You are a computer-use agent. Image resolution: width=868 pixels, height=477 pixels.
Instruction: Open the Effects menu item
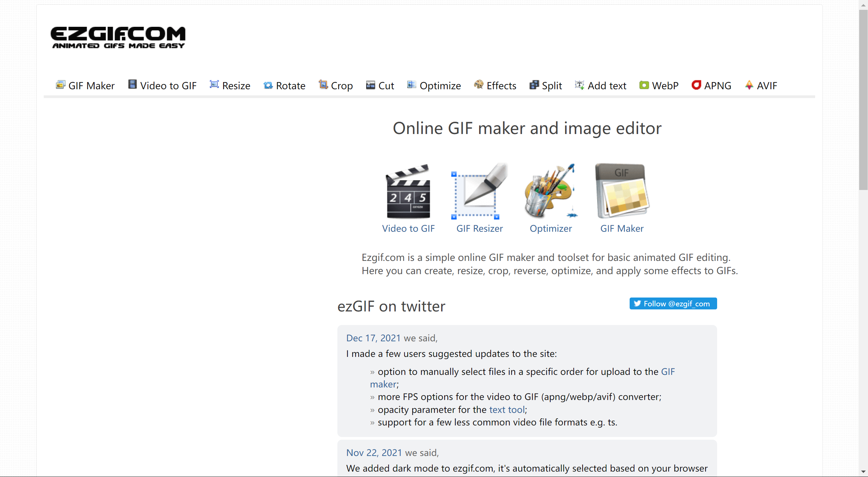tap(495, 85)
